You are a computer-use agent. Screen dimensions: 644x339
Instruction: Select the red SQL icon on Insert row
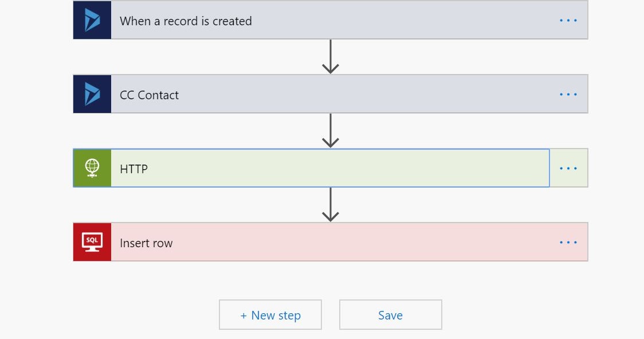coord(92,241)
